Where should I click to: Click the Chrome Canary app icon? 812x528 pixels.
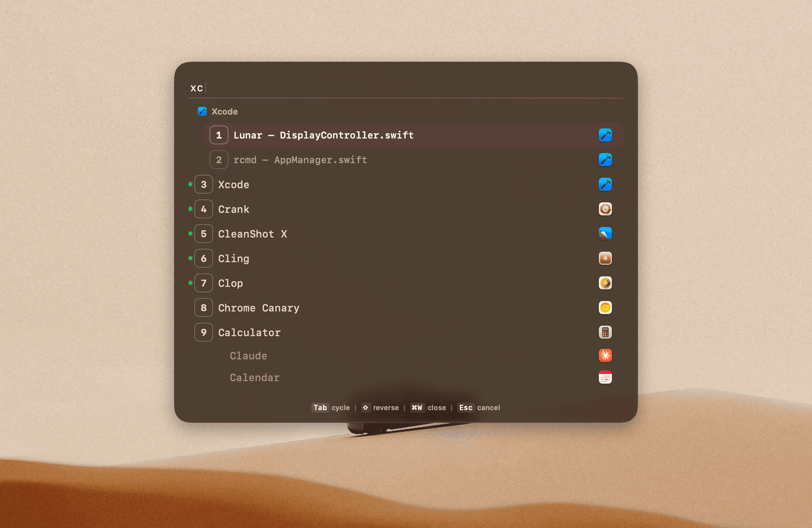[x=605, y=308]
